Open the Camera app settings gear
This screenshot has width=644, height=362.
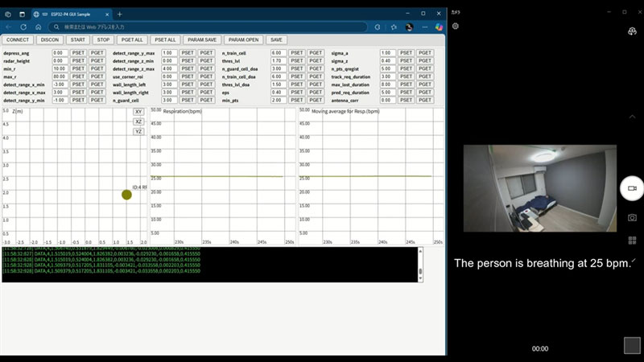point(456,26)
